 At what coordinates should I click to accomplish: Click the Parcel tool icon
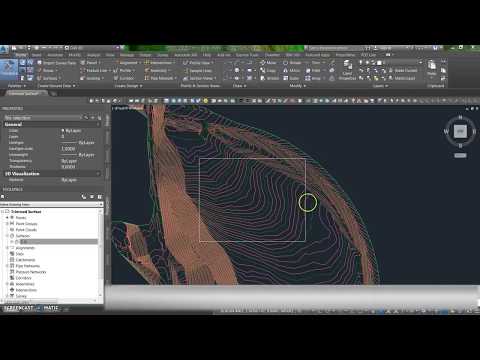click(82, 63)
